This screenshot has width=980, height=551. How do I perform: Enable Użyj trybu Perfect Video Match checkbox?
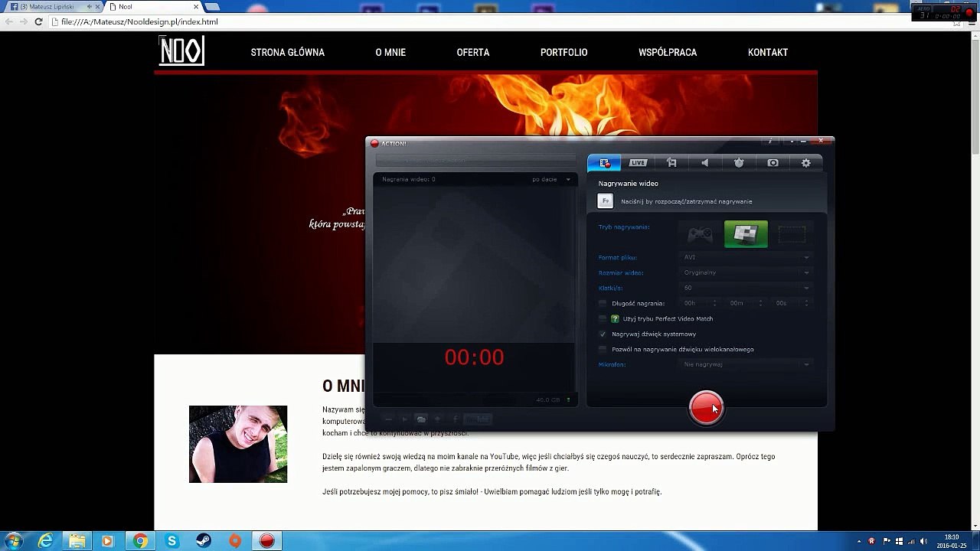603,318
